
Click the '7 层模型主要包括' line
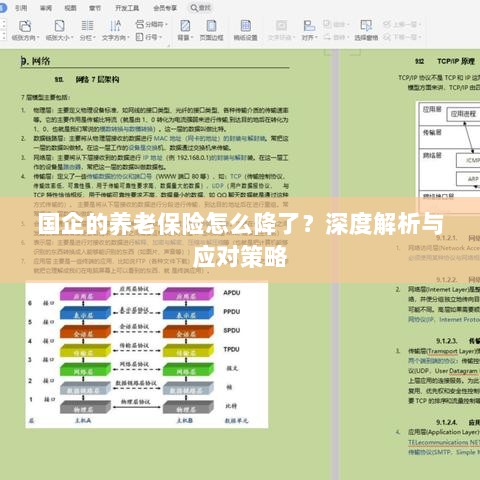click(46, 98)
